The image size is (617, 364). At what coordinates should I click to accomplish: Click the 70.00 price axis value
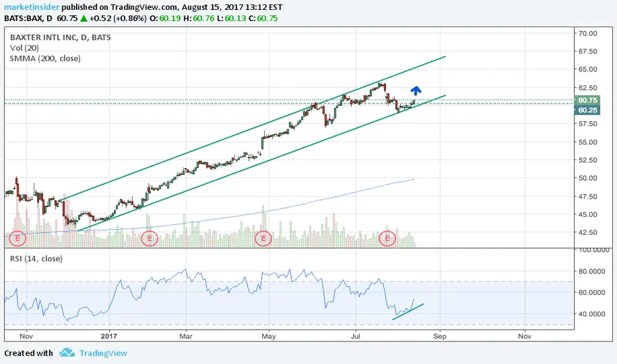pos(587,34)
